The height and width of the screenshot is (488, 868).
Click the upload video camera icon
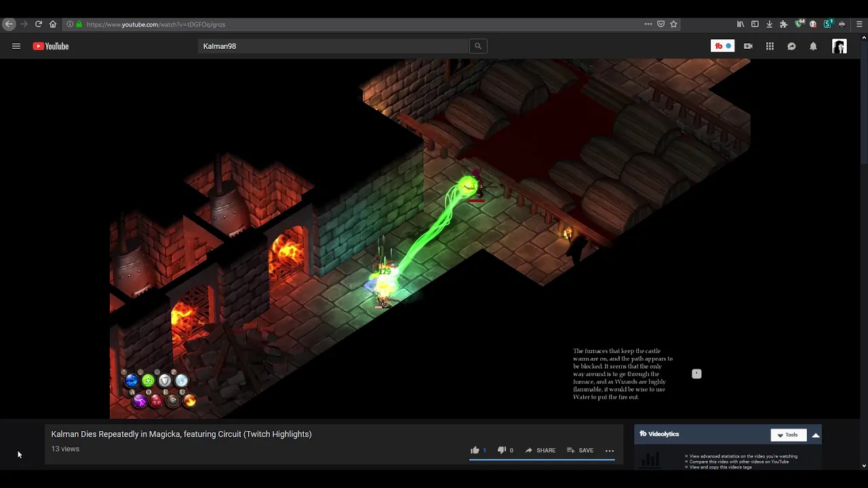(748, 46)
